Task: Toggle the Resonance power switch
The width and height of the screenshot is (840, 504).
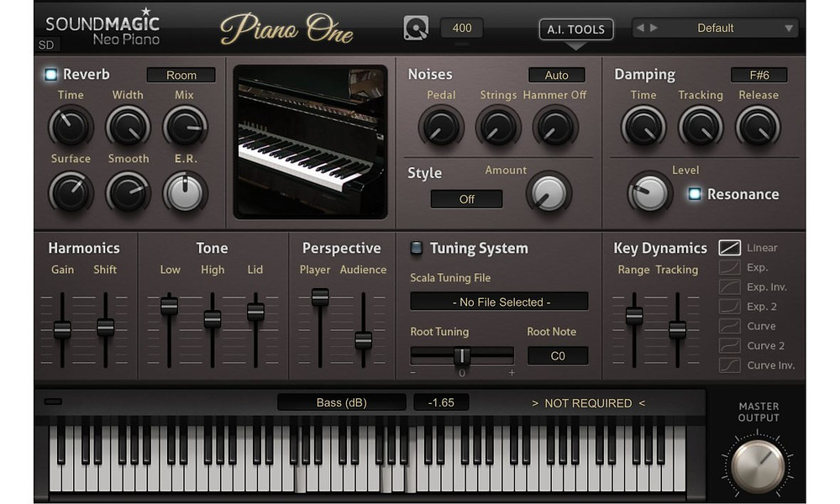Action: click(x=695, y=194)
